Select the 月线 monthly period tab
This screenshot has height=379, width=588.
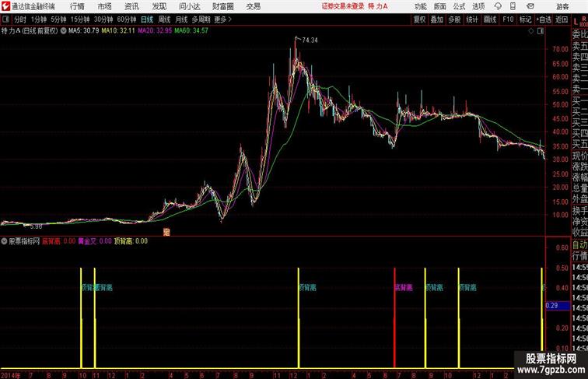(181, 19)
